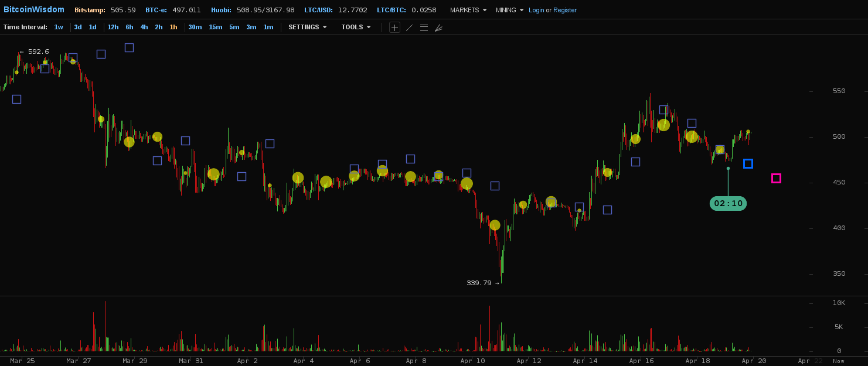
Task: Choose the horizontal lines drawing tool
Action: pos(424,28)
